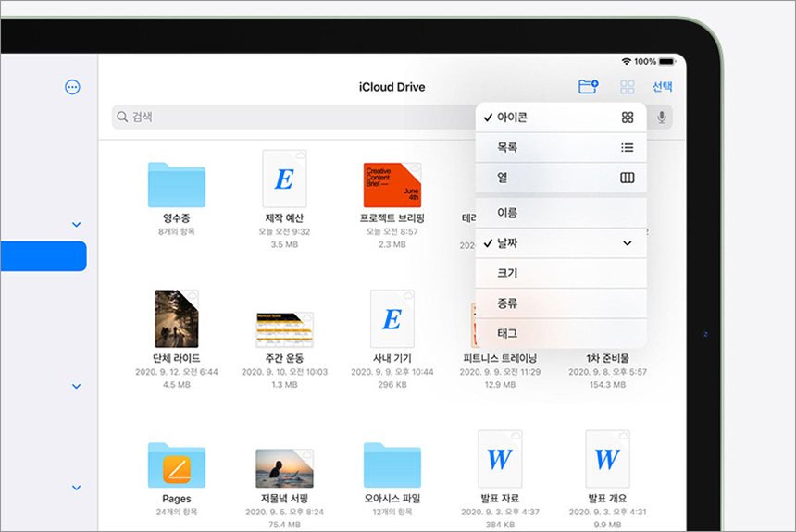Viewport: 796px width, 532px height.
Task: Toggle sort direction chevron beside 날짜
Action: click(628, 243)
